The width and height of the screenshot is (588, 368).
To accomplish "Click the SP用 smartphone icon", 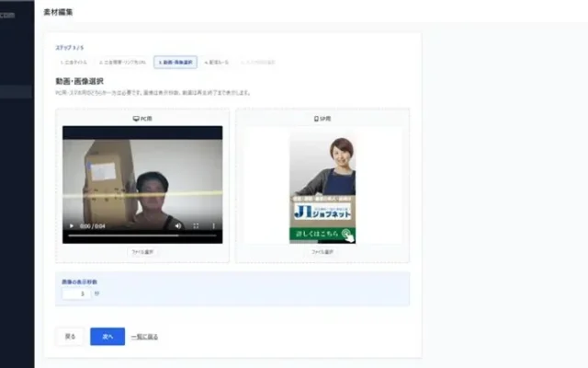I will [x=316, y=119].
